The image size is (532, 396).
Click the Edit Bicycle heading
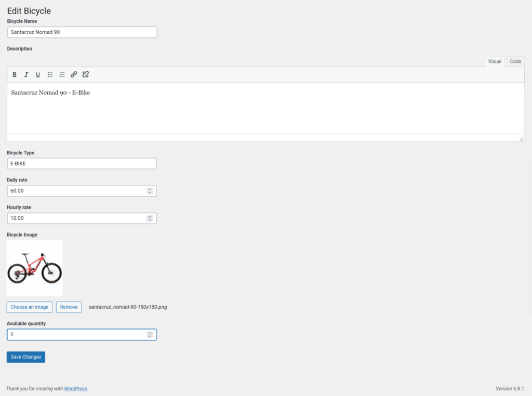[x=29, y=11]
